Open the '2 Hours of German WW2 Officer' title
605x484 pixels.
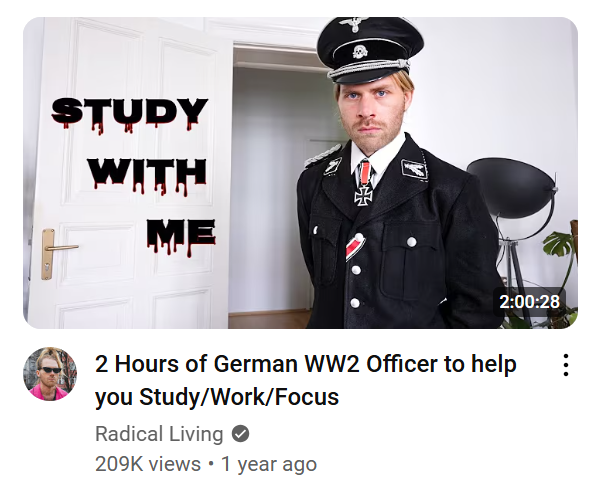306,364
